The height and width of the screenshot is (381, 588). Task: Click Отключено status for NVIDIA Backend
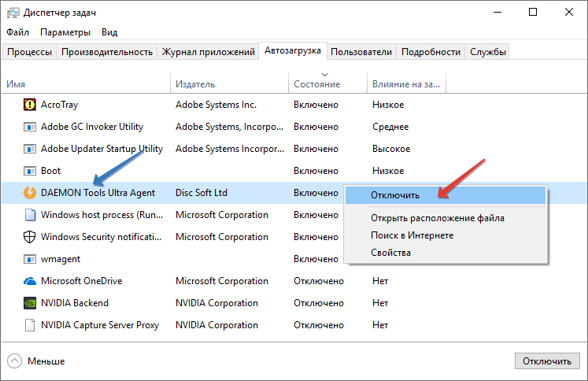318,303
